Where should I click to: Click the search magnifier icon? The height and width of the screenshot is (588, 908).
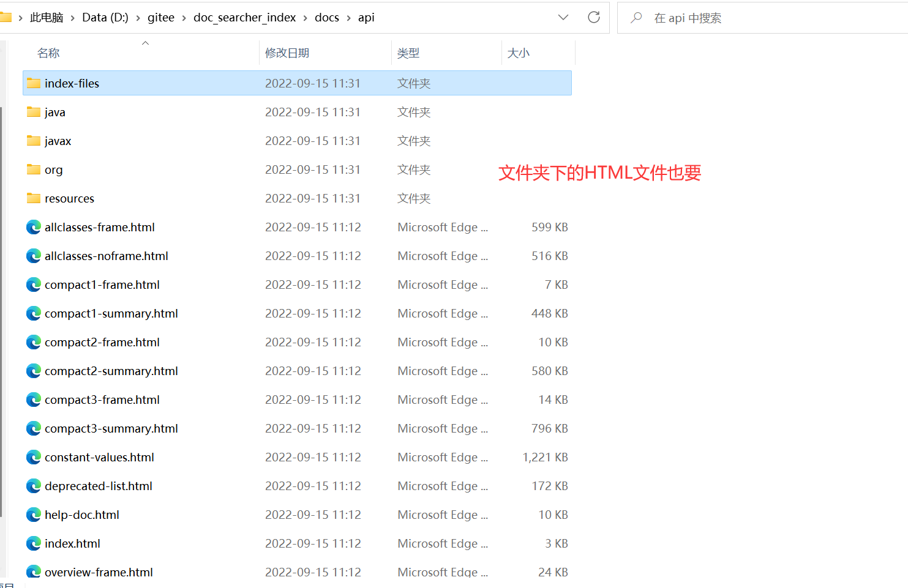click(636, 17)
